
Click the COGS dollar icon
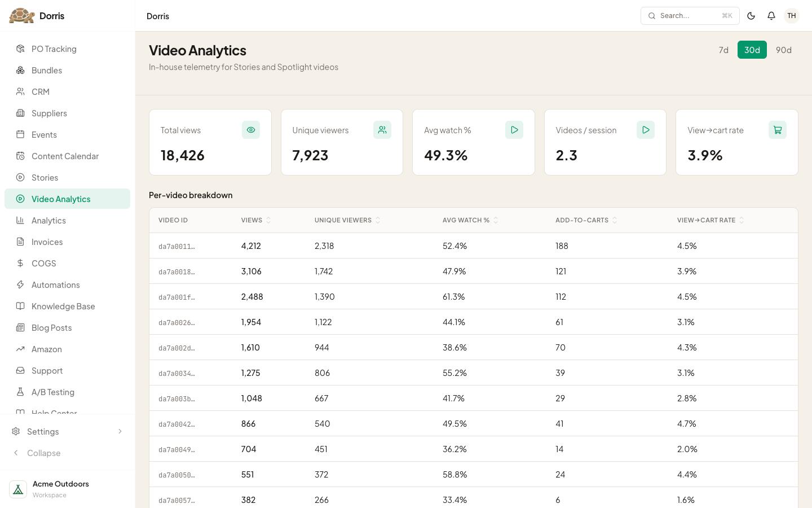tap(20, 264)
